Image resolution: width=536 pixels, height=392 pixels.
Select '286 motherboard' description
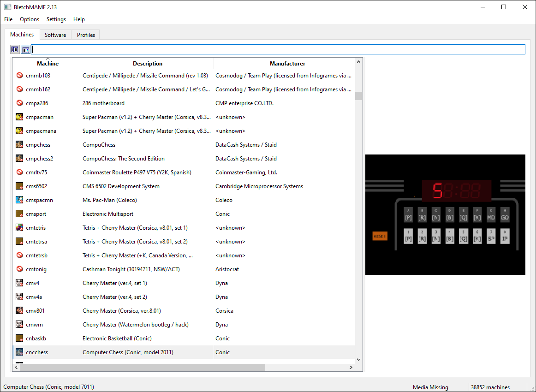point(104,103)
